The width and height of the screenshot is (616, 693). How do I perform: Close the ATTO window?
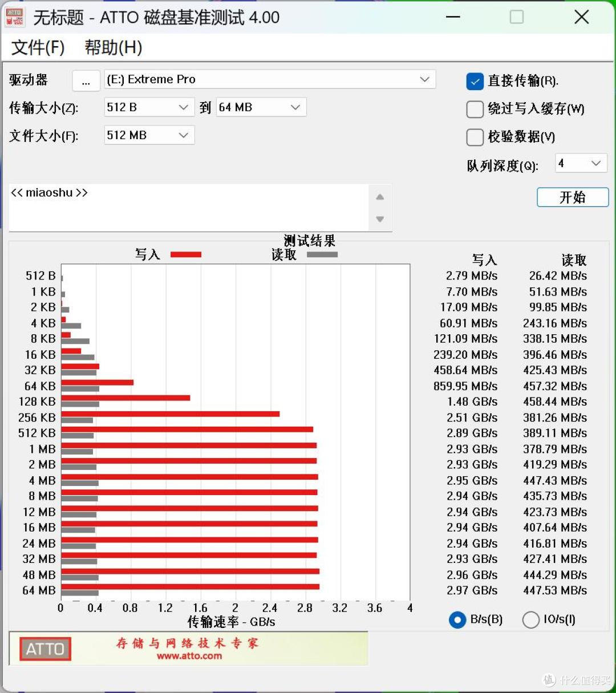coord(582,17)
